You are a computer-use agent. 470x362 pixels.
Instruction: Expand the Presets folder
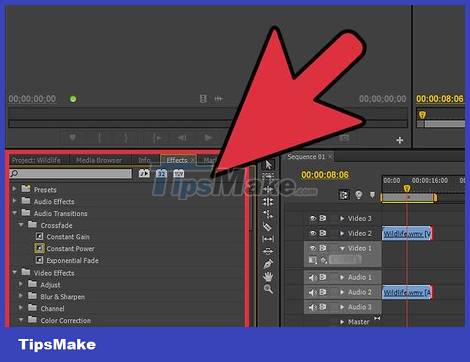coord(14,189)
